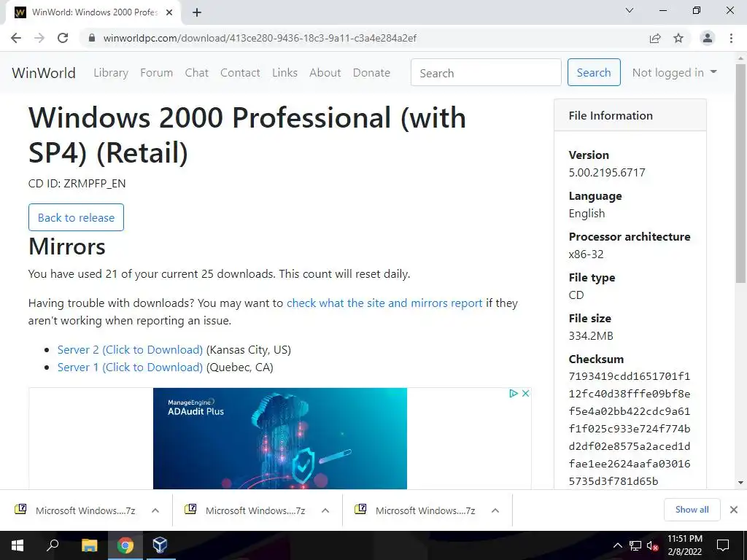The image size is (747, 560).
Task: Expand options for second download item
Action: pyautogui.click(x=325, y=510)
